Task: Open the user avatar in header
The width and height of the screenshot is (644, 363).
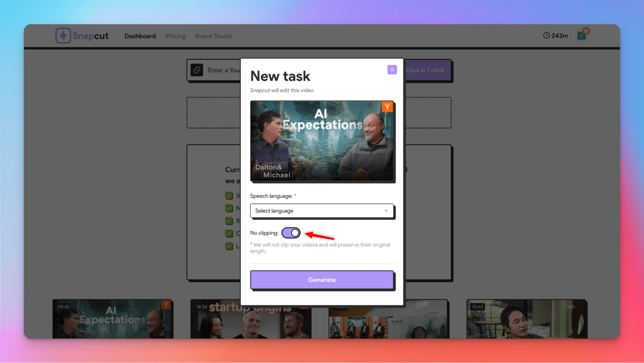Action: click(581, 36)
